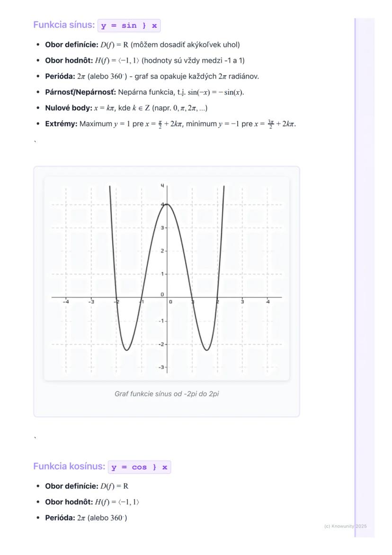The width and height of the screenshot is (392, 555).
Task: Click the curve's central peak on the graph
Action: pos(167,204)
